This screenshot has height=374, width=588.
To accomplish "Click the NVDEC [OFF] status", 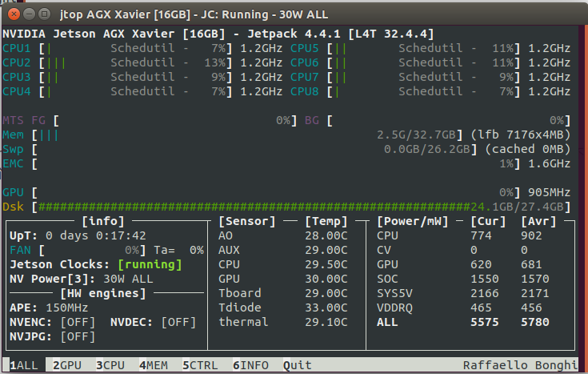I will (x=178, y=322).
